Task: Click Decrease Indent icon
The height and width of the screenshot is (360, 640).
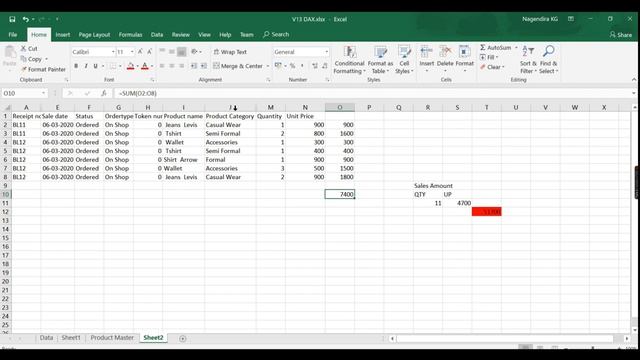Action: [193, 66]
